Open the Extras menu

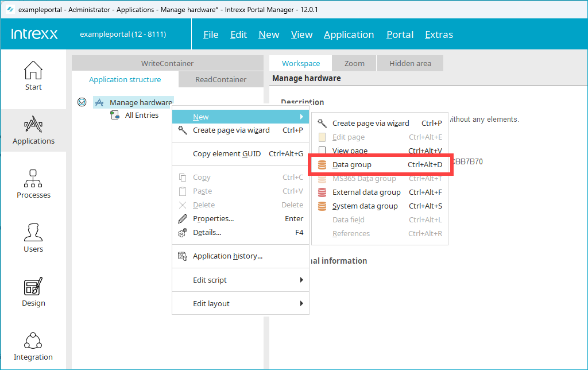click(439, 34)
